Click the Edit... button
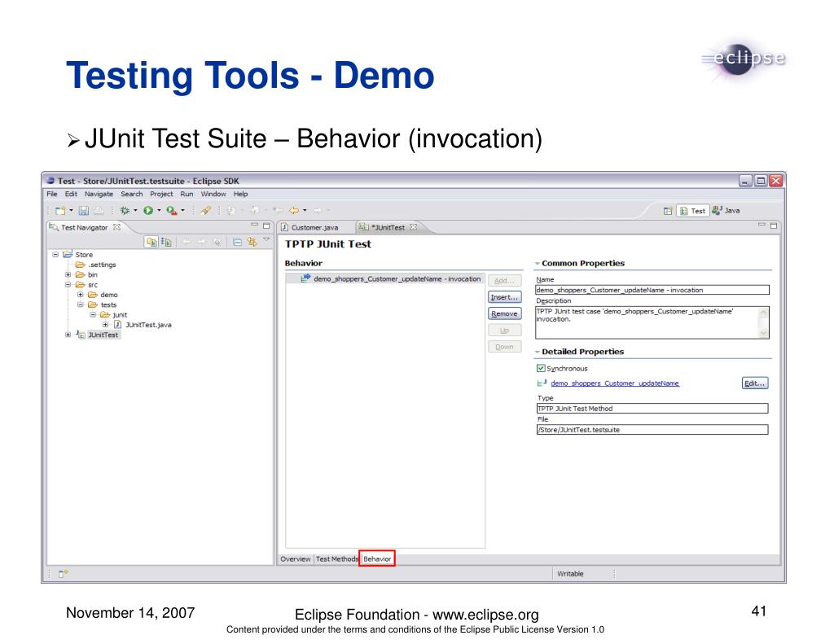Screen dimensions: 834x644 click(755, 383)
